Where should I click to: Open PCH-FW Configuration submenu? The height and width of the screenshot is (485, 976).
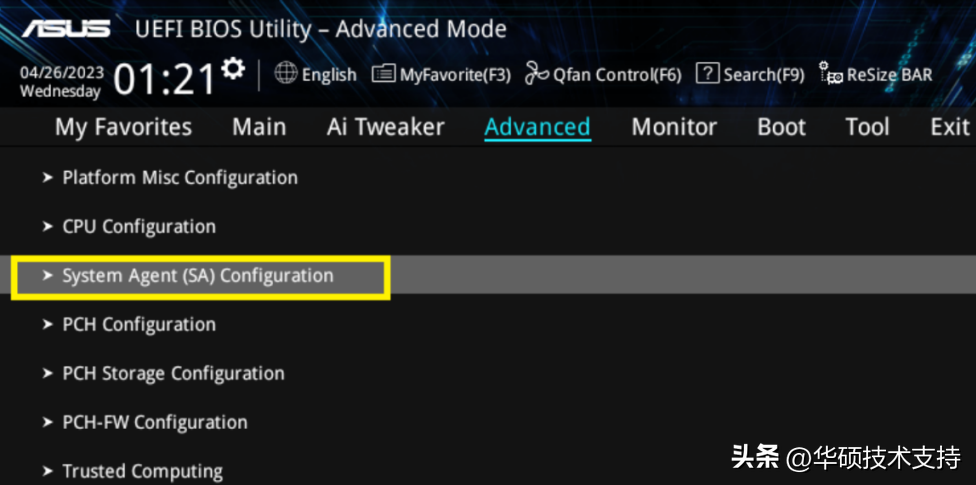[x=155, y=422]
